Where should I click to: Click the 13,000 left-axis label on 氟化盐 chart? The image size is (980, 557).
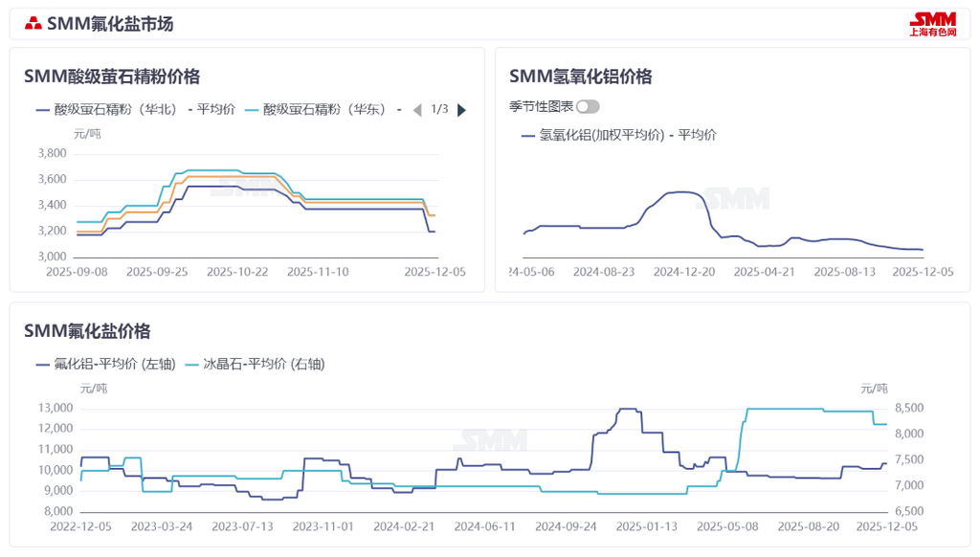click(x=56, y=408)
